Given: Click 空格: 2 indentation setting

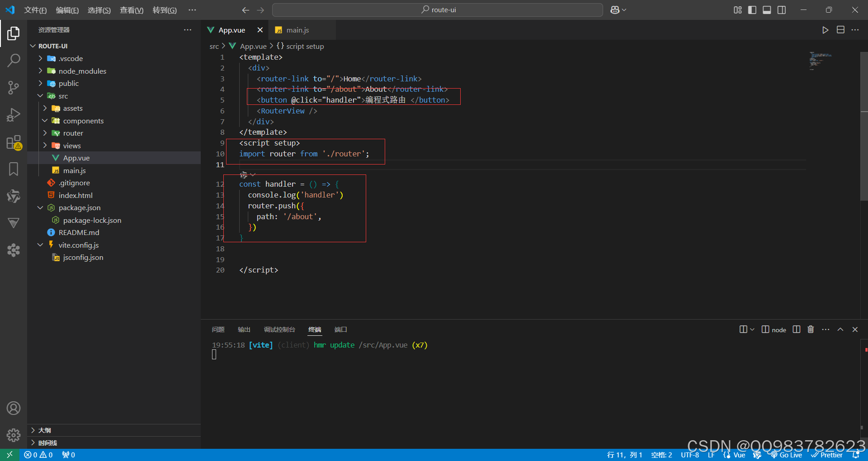Looking at the screenshot, I should tap(661, 455).
